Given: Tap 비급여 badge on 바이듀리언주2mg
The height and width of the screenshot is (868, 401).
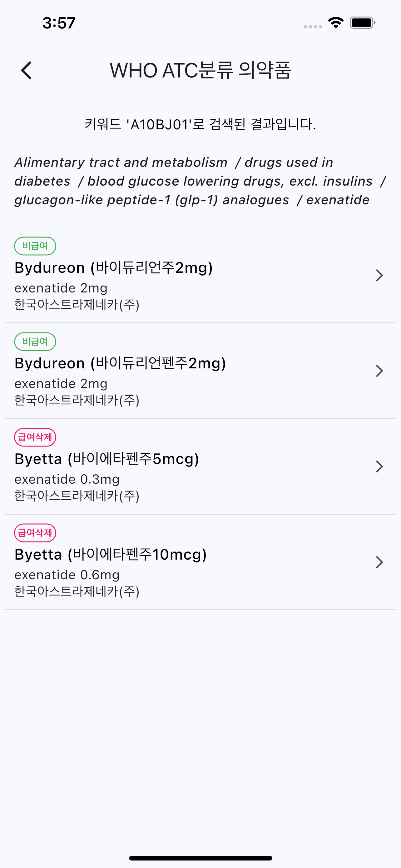Looking at the screenshot, I should [35, 246].
